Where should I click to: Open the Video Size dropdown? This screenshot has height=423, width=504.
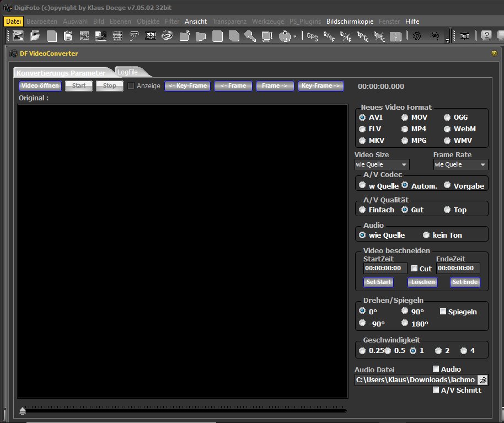pos(382,164)
